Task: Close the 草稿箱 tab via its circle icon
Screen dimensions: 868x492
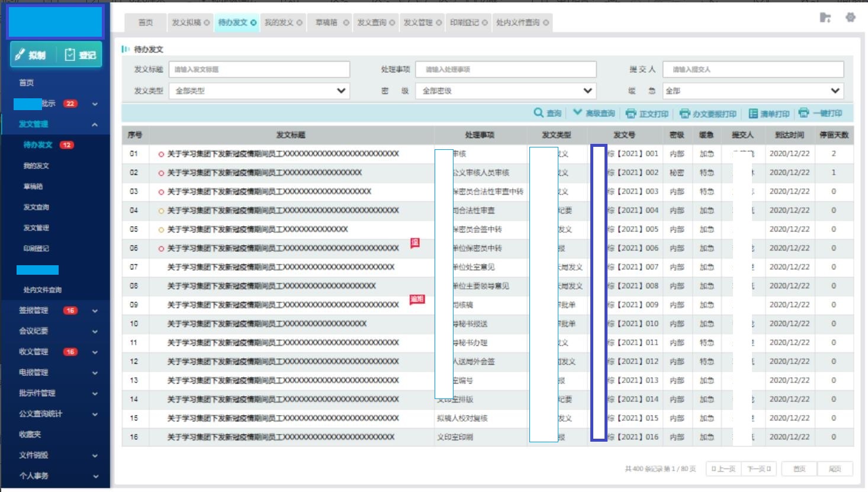Action: [x=346, y=22]
